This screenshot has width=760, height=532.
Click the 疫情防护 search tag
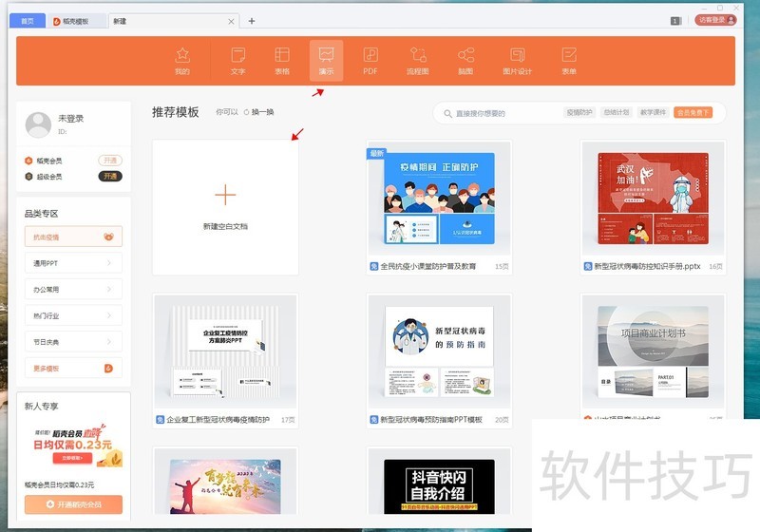(x=579, y=112)
